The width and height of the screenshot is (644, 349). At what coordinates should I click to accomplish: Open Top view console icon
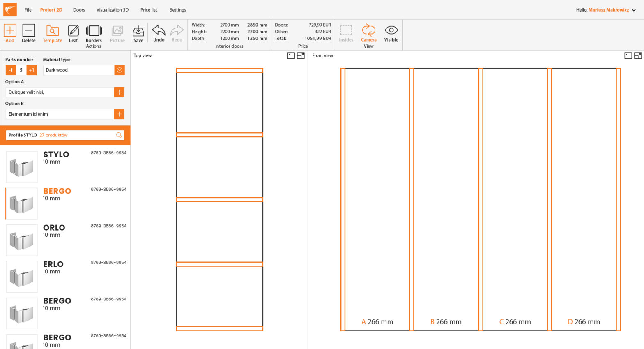[x=291, y=55]
